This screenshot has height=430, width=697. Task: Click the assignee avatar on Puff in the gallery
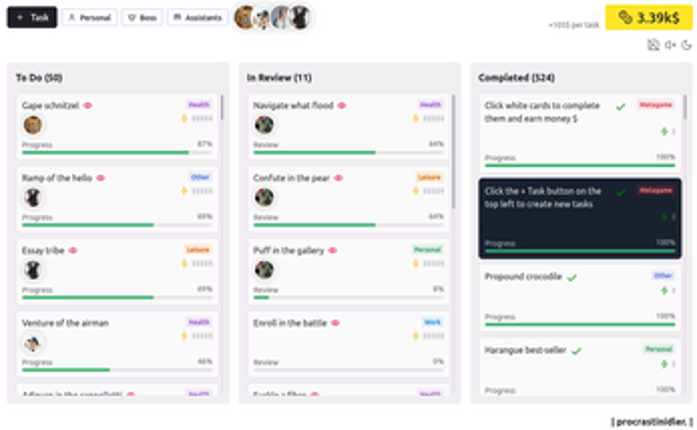[x=264, y=270]
